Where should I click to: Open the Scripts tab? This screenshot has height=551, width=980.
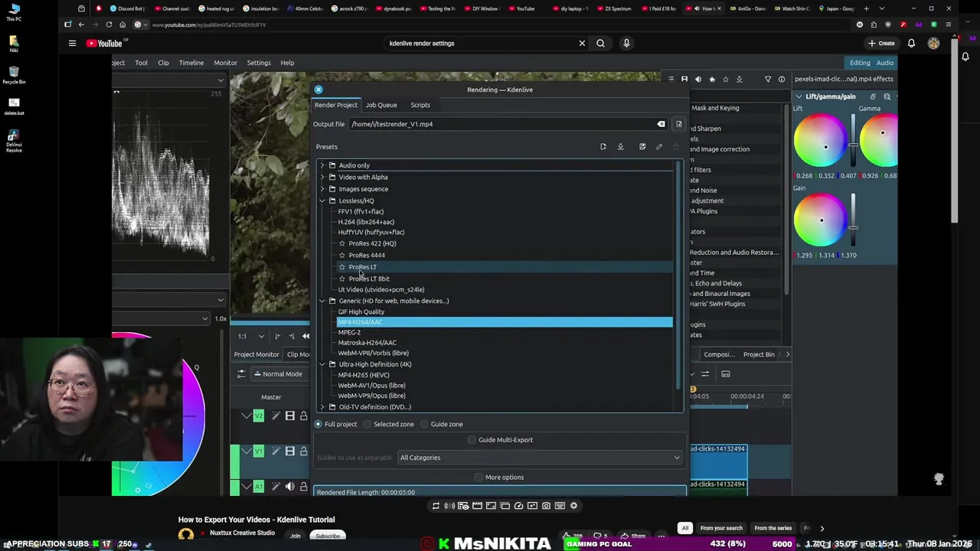click(420, 105)
